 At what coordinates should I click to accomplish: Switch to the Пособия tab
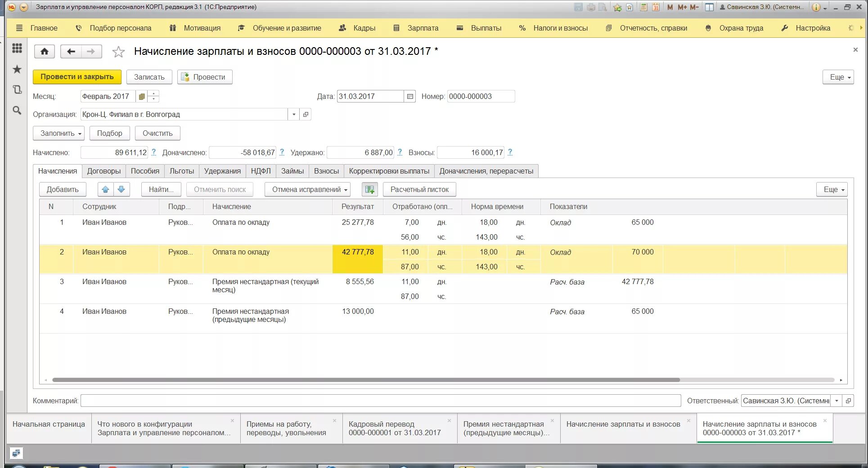point(145,171)
